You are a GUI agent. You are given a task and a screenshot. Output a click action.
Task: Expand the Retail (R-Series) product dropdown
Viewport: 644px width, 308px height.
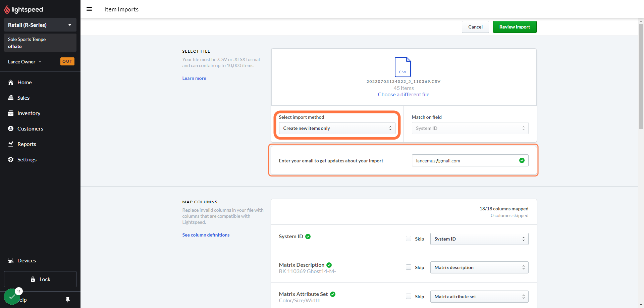click(x=40, y=25)
